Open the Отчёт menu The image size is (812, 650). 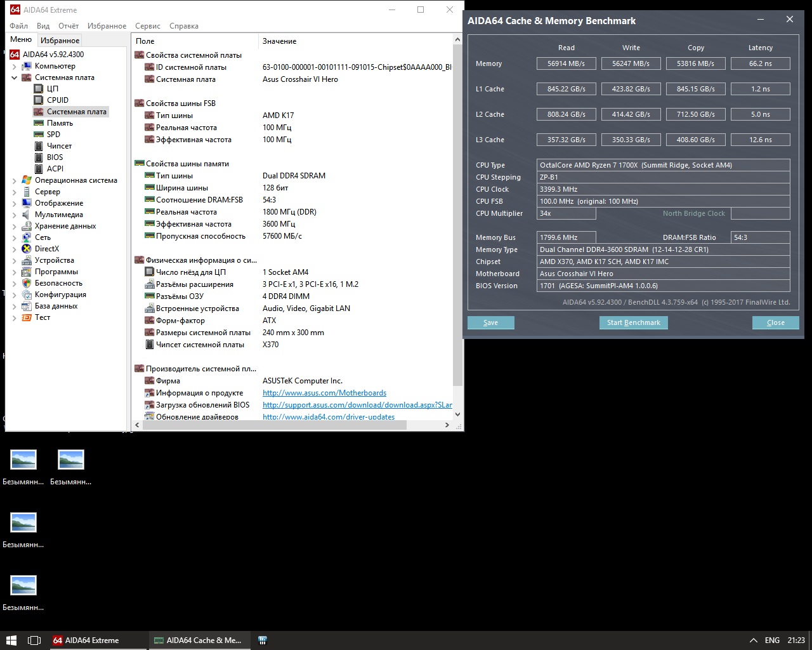click(69, 26)
